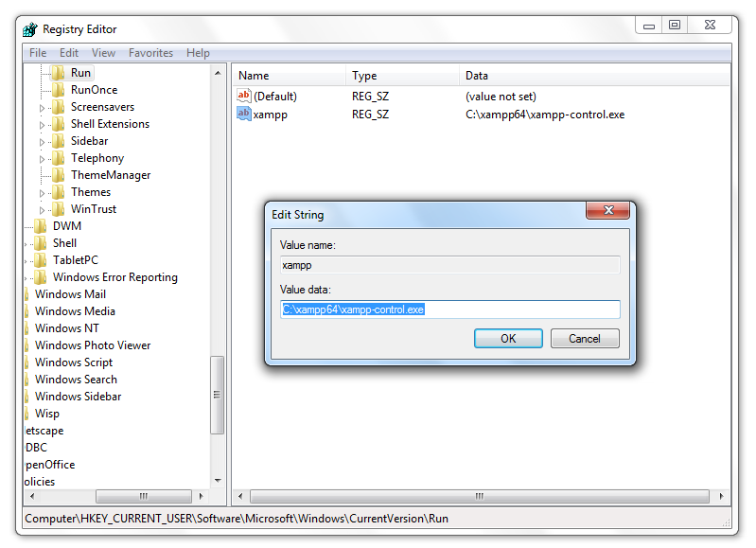Click the tree pane vertical scrollbar thumb
The image size is (756, 548).
(x=218, y=395)
